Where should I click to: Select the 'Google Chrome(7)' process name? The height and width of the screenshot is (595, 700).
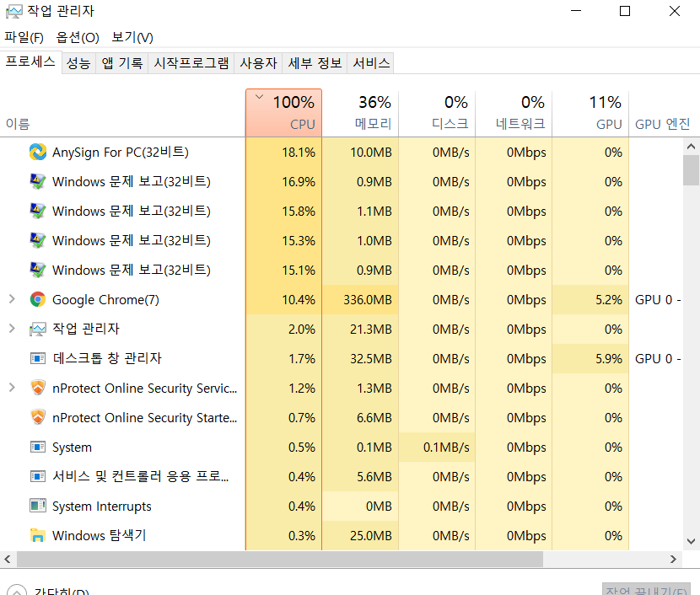105,300
